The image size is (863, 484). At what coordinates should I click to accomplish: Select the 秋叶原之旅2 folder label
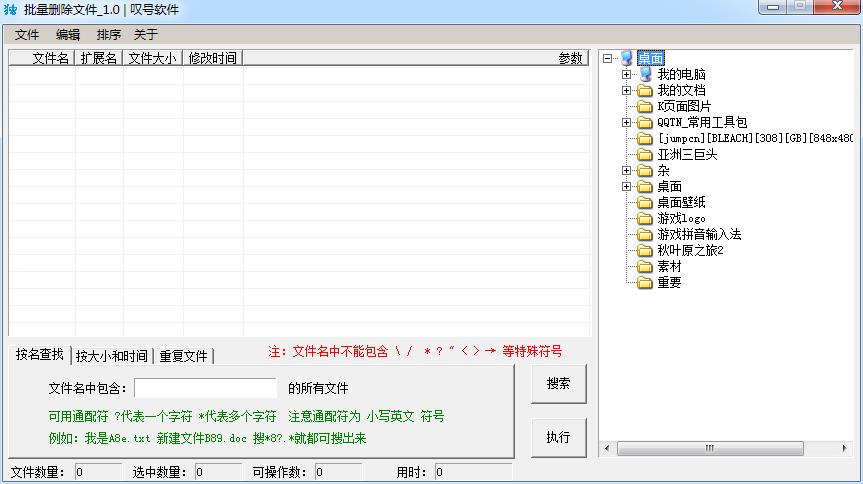click(x=690, y=251)
